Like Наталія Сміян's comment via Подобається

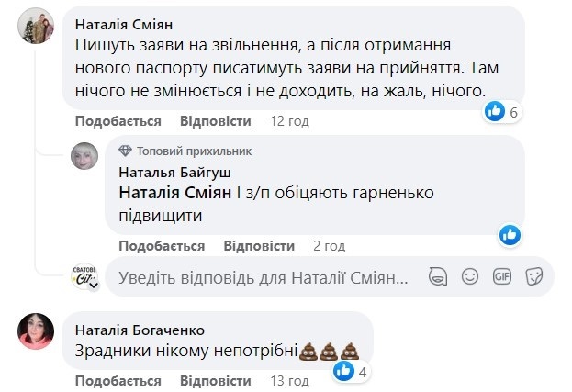tap(118, 121)
